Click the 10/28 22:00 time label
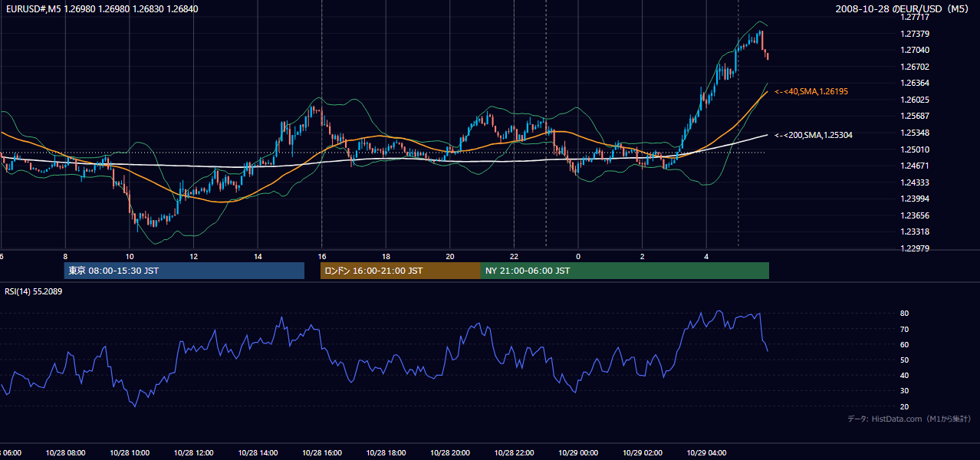The height and width of the screenshot is (460, 980). coord(515,453)
